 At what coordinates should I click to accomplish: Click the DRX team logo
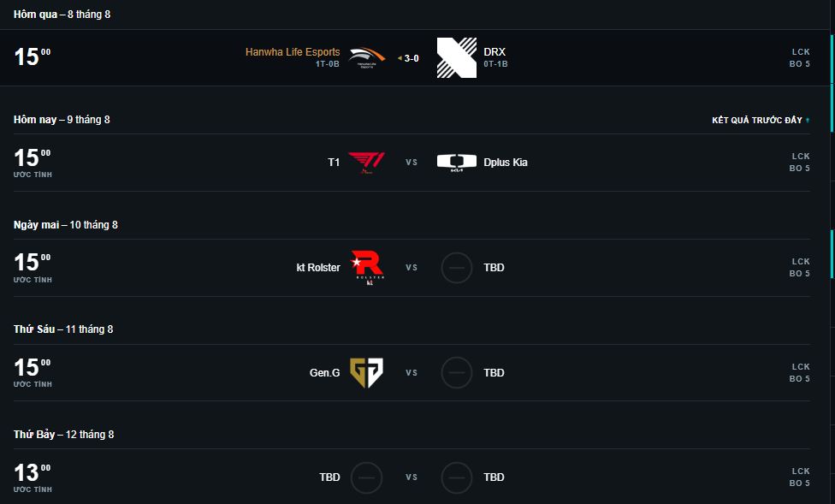click(457, 57)
